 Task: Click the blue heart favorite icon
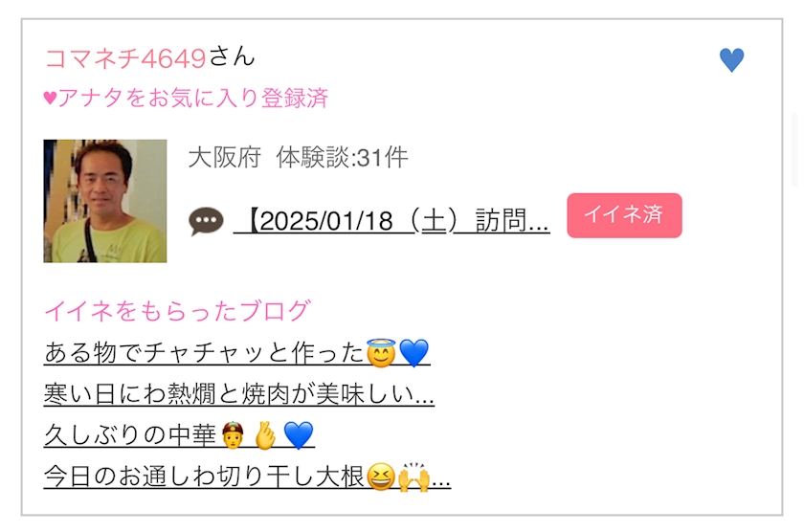click(731, 60)
